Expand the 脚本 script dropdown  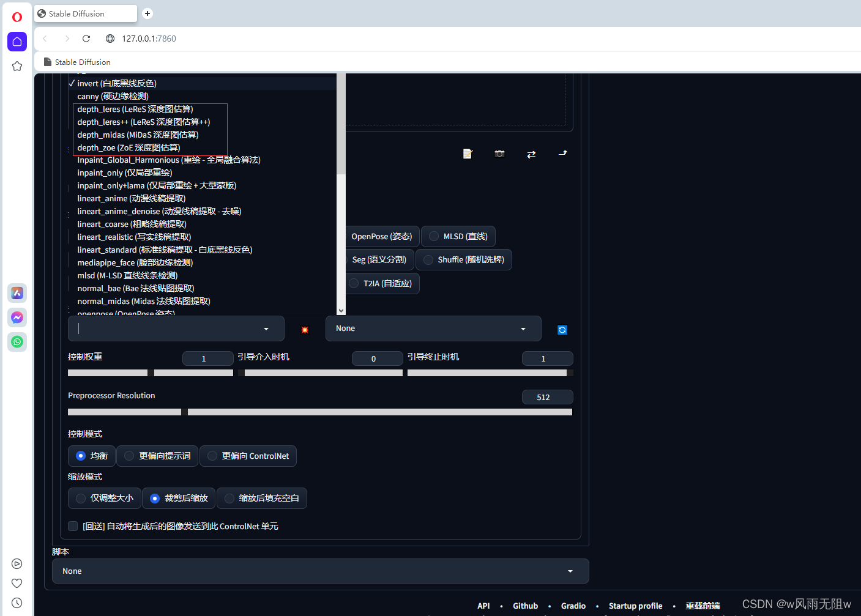[x=321, y=571]
